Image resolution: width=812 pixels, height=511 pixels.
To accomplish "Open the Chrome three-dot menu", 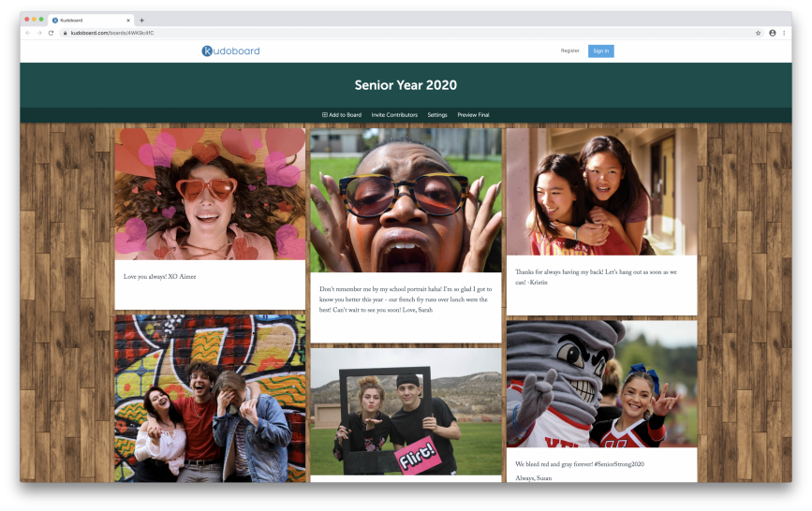I will (x=784, y=33).
